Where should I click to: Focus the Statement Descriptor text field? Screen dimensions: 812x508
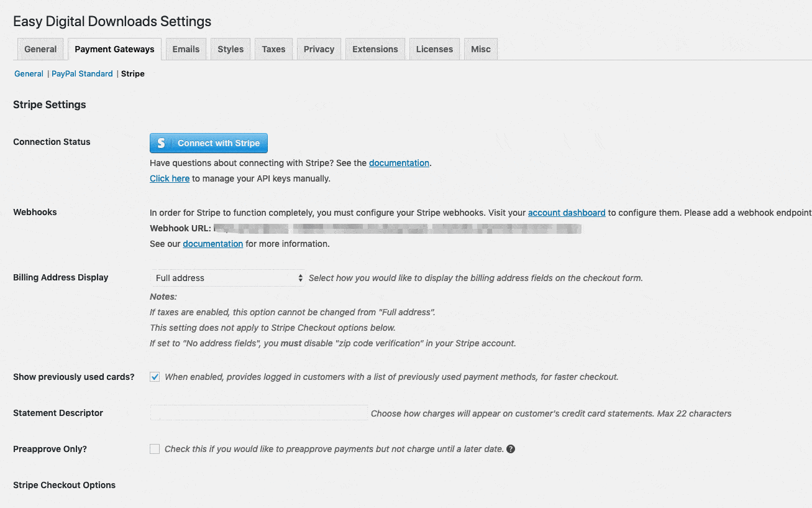(x=258, y=413)
